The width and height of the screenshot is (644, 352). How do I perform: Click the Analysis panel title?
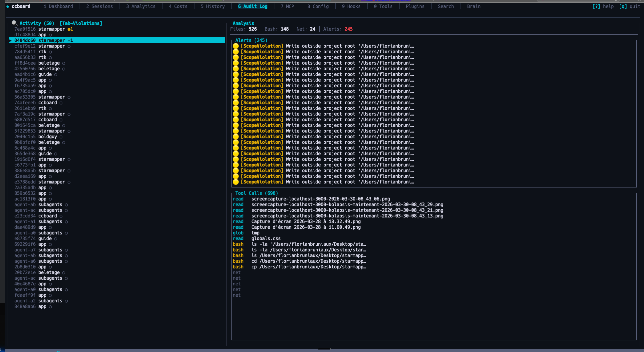point(243,23)
